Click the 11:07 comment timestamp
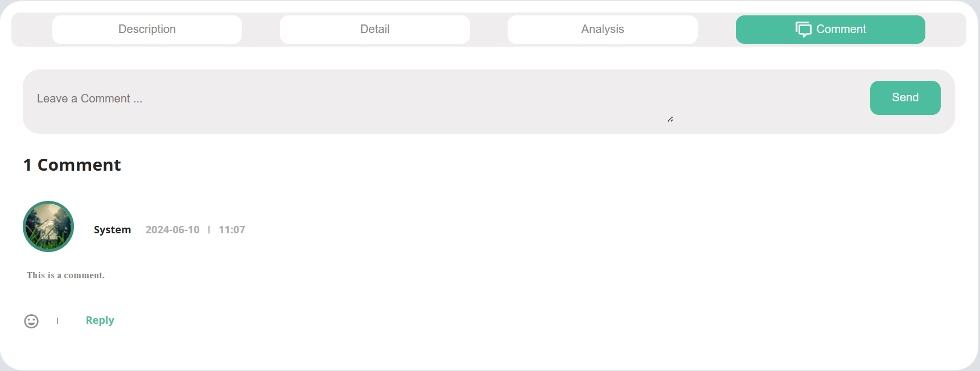Screen dimensions: 980x371 [232, 230]
